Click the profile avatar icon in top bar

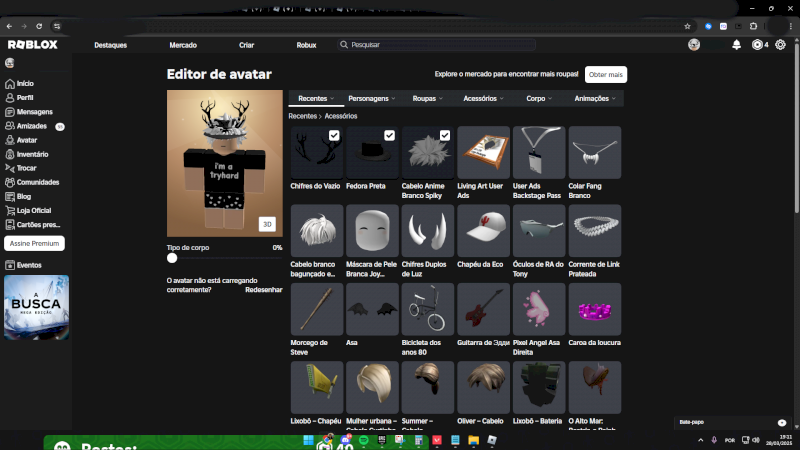(x=694, y=45)
